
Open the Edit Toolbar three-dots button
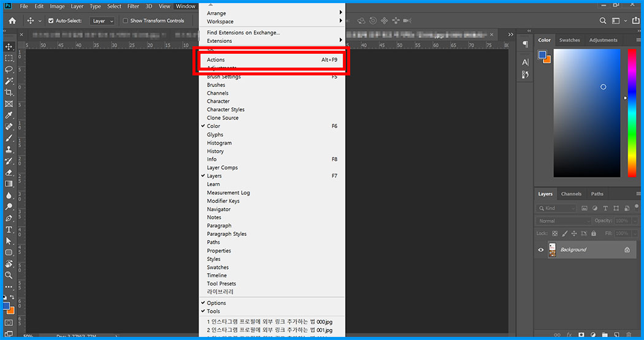tap(9, 287)
